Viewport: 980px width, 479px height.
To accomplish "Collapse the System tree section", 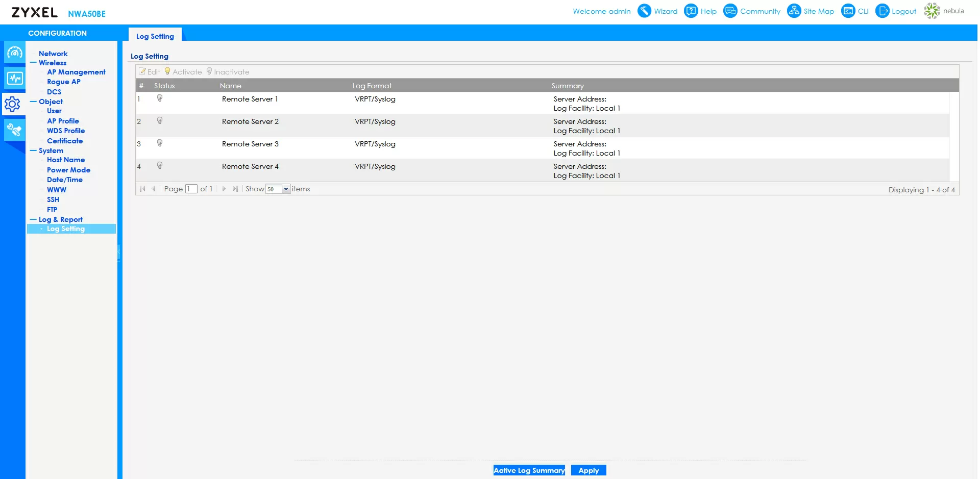I will [34, 150].
